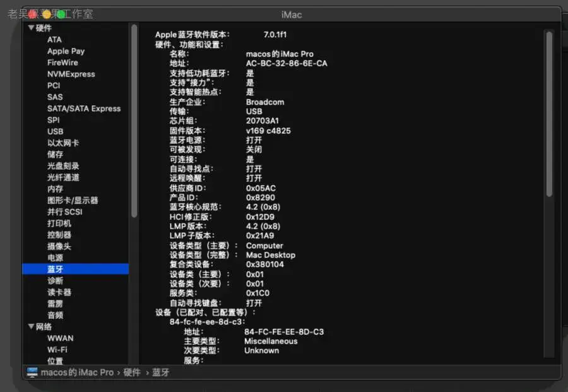Click software version 7.0.1f1
Image resolution: width=568 pixels, height=392 pixels.
click(275, 35)
